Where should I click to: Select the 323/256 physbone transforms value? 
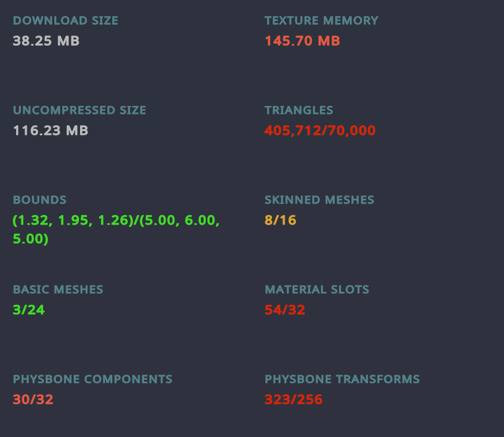293,400
